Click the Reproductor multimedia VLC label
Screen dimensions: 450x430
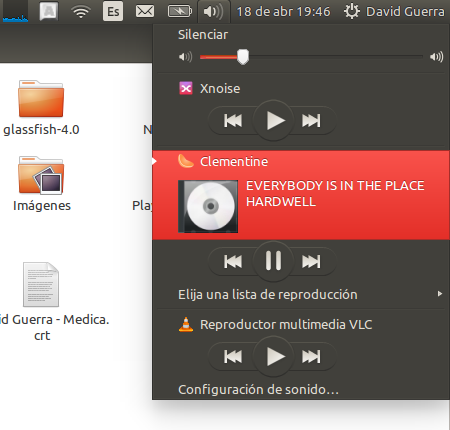click(286, 324)
